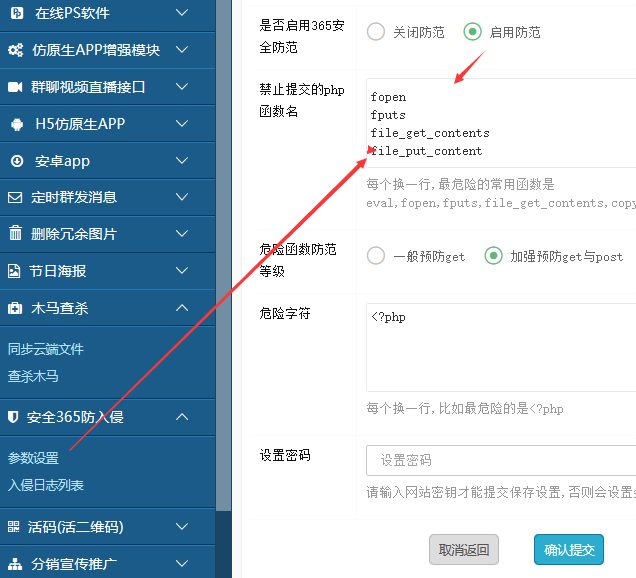Click the download circle icon beside 安卓app
Image resolution: width=636 pixels, height=578 pixels.
click(x=17, y=161)
